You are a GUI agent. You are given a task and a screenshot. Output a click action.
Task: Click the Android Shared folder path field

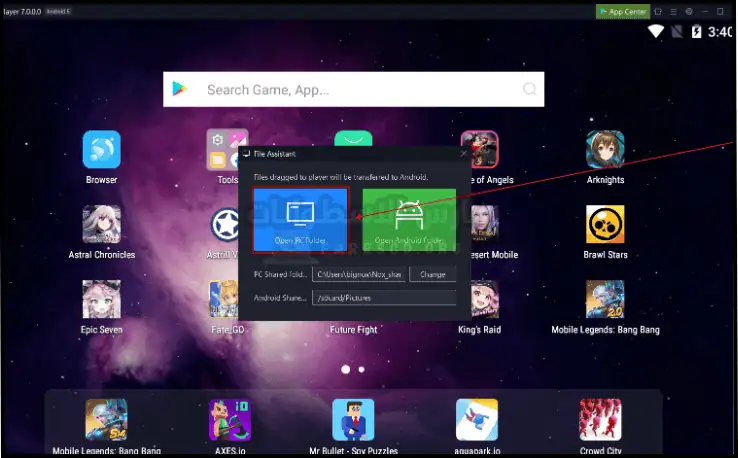383,298
